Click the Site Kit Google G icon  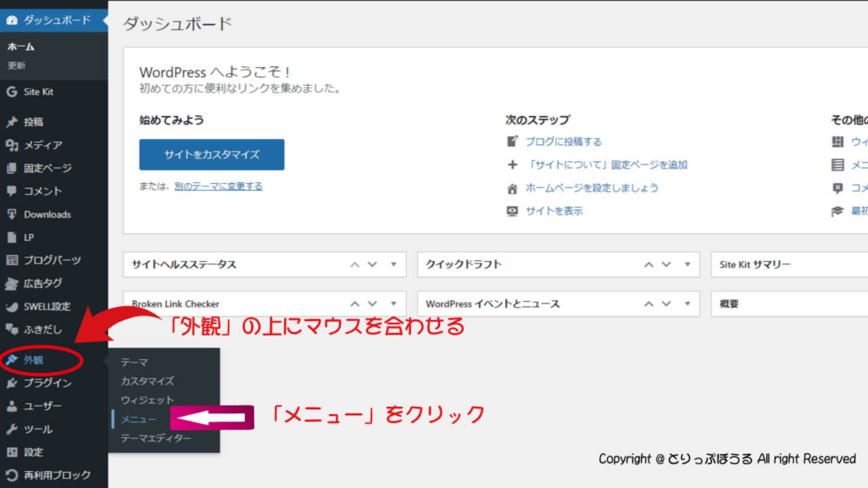12,91
